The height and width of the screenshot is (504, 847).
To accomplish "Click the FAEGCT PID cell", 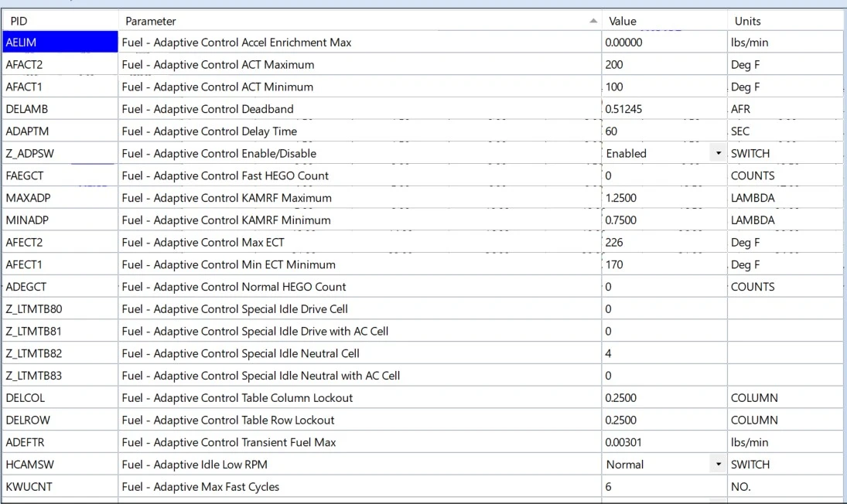I will pyautogui.click(x=60, y=175).
